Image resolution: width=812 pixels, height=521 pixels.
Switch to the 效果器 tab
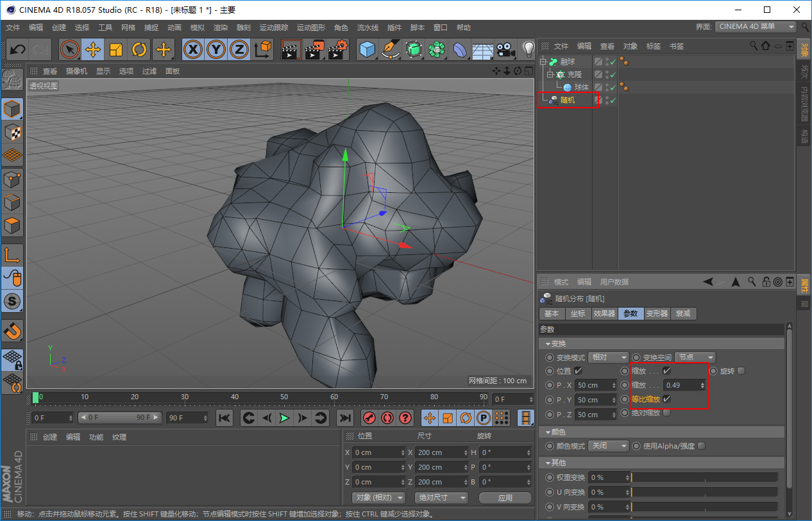[604, 313]
